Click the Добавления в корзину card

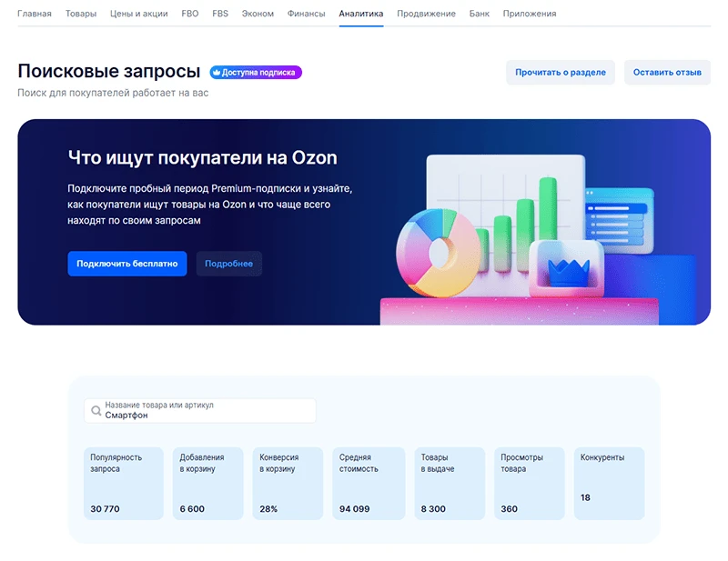click(208, 484)
